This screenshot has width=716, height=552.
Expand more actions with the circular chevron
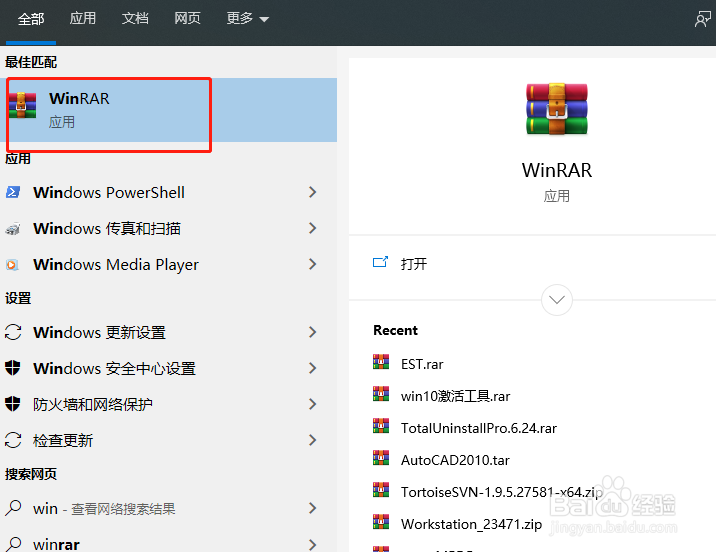coord(557,300)
